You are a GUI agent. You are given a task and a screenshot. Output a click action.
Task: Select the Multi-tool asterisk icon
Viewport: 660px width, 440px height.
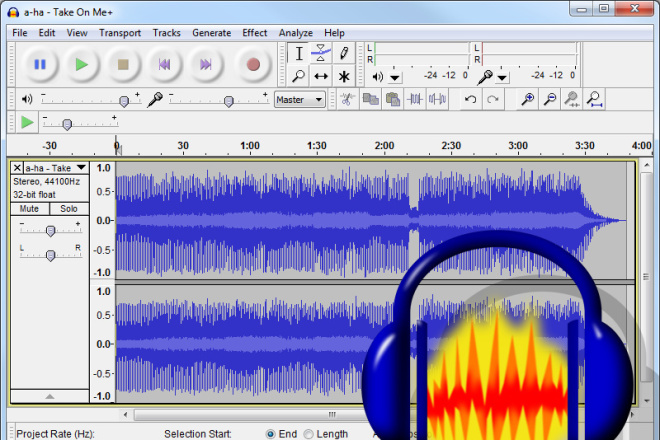(x=343, y=76)
